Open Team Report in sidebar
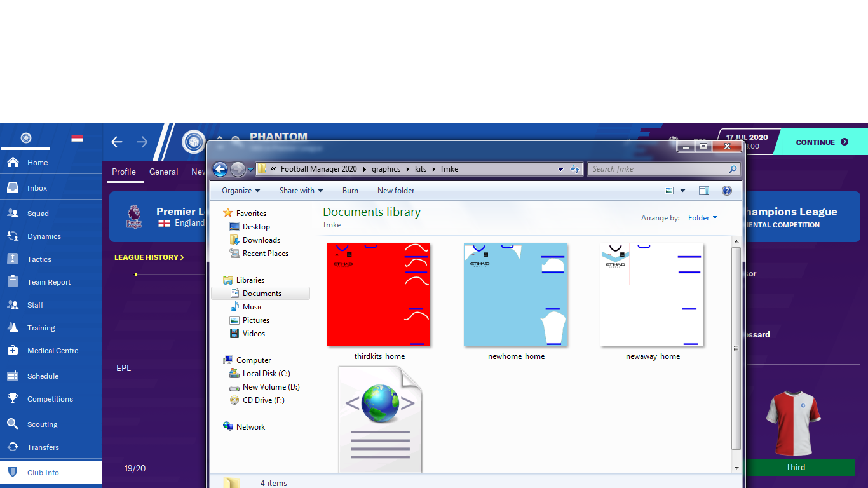Image resolution: width=868 pixels, height=488 pixels. 51,282
